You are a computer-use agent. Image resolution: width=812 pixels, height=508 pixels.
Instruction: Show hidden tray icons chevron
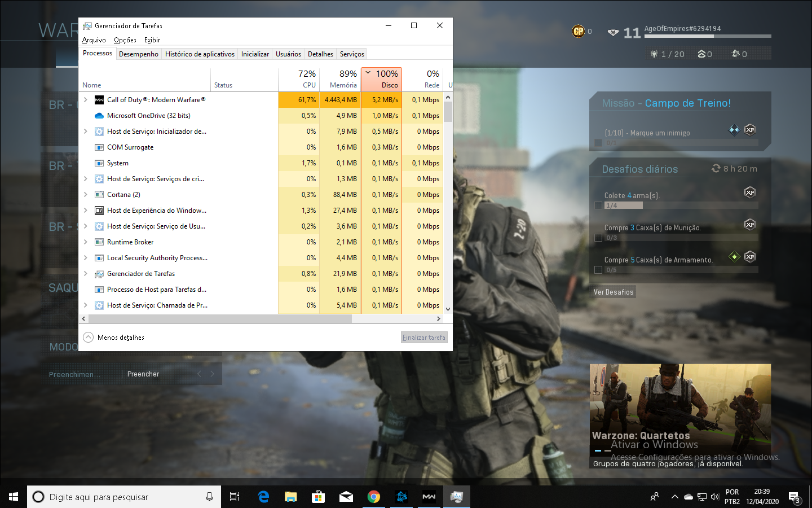(674, 497)
